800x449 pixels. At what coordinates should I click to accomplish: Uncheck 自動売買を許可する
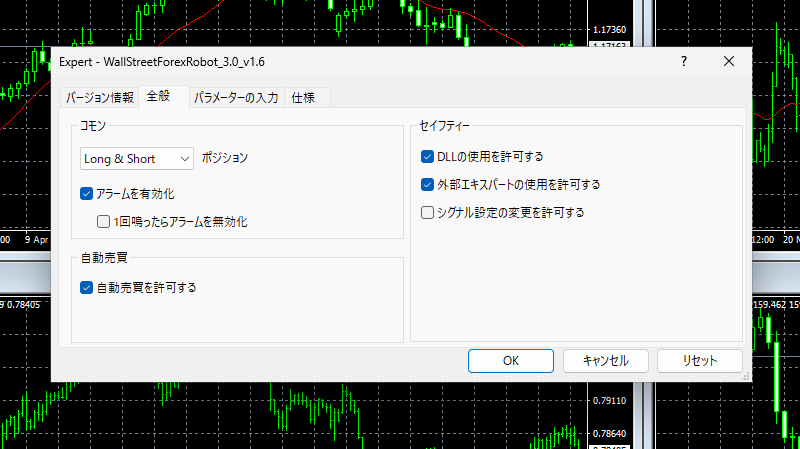point(87,287)
